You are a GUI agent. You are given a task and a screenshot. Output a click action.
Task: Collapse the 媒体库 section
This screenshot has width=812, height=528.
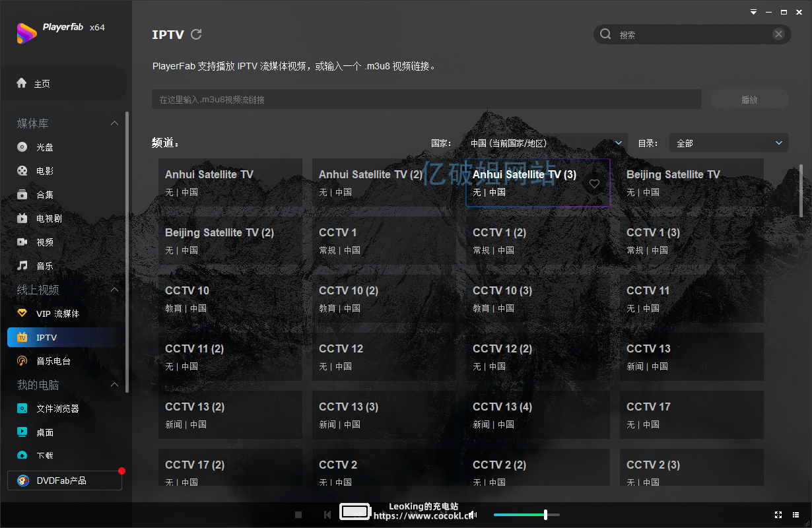[114, 123]
